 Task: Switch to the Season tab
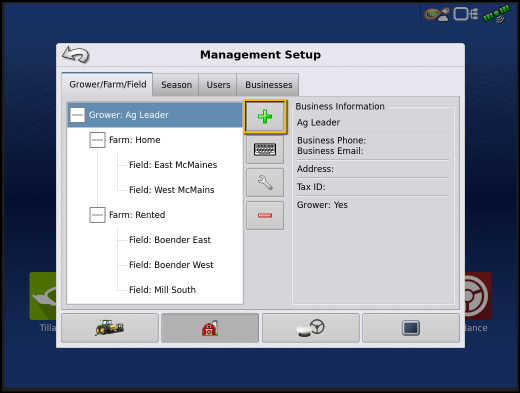click(176, 85)
